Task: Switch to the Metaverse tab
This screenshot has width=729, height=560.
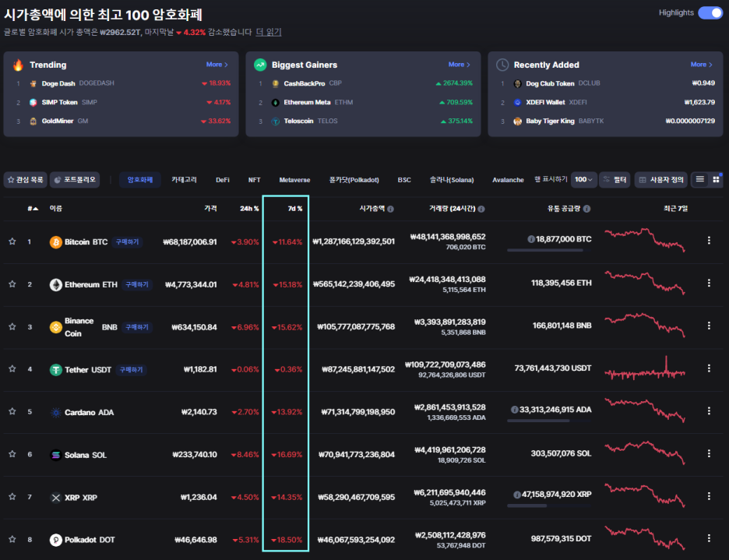Action: [x=294, y=180]
